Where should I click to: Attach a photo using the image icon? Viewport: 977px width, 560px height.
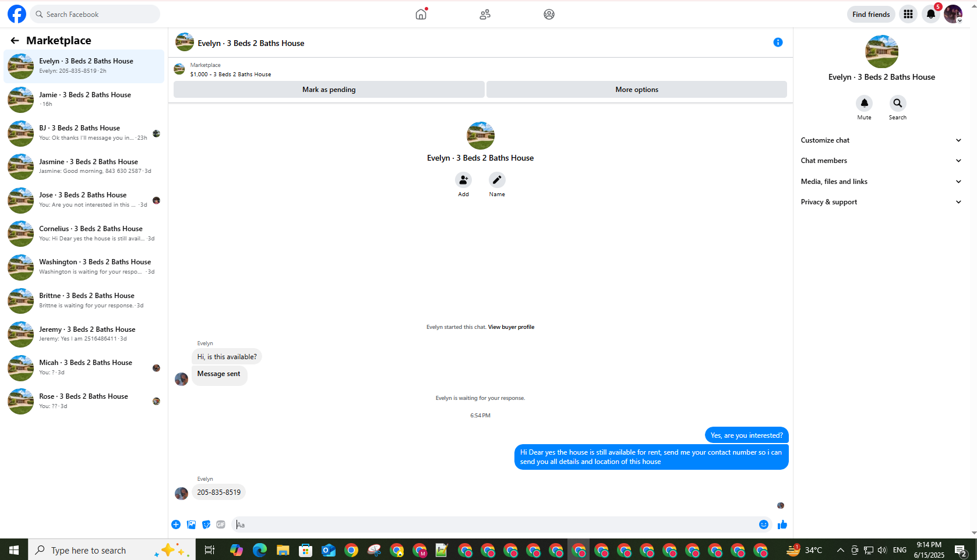pos(191,524)
